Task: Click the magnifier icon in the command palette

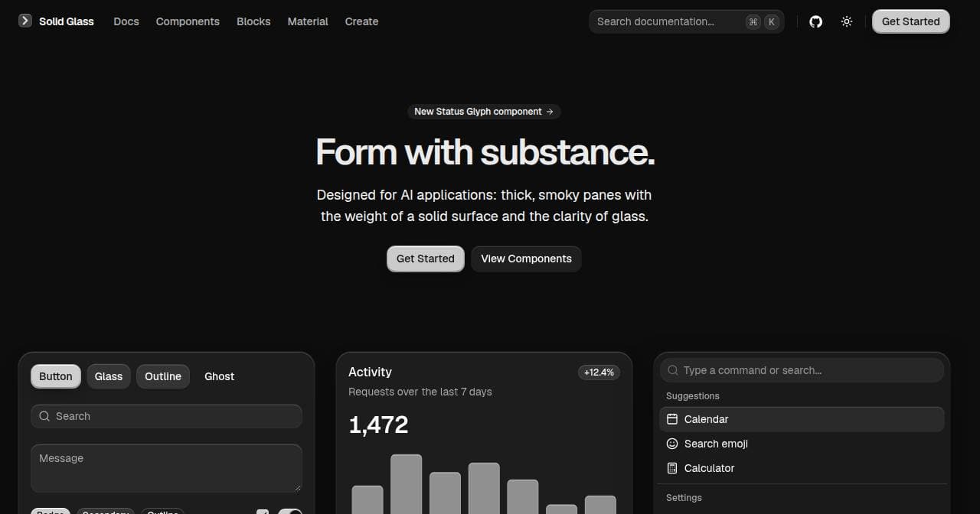Action: pyautogui.click(x=673, y=370)
